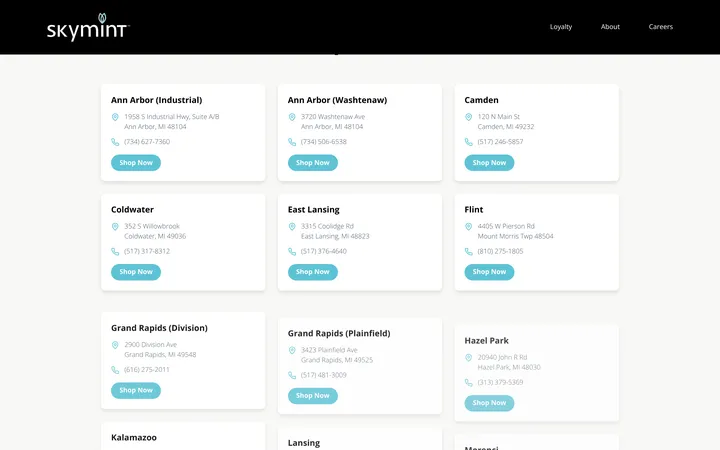The height and width of the screenshot is (450, 720).
Task: Shop Now at Flint location
Action: 489,272
